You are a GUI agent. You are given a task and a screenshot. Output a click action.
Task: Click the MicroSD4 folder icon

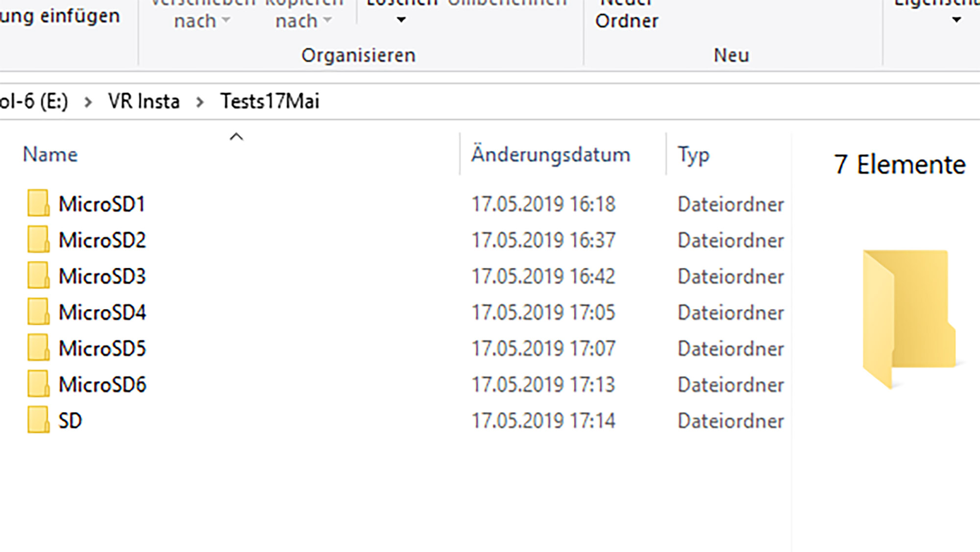[38, 312]
